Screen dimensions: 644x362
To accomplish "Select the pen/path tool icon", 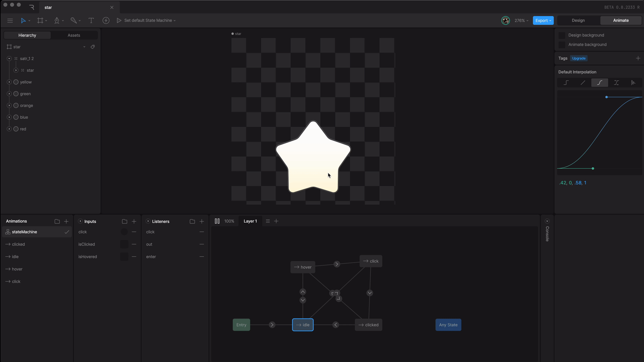I will click(57, 20).
